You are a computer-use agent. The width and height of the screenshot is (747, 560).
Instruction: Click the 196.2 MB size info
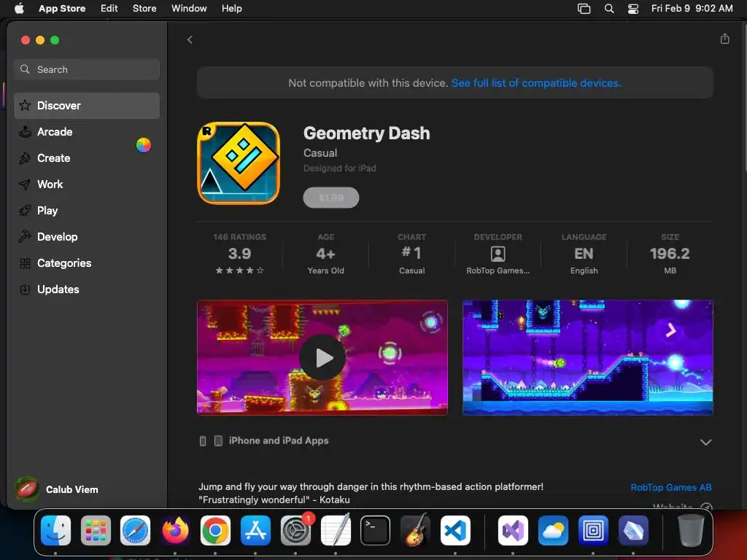pos(670,254)
